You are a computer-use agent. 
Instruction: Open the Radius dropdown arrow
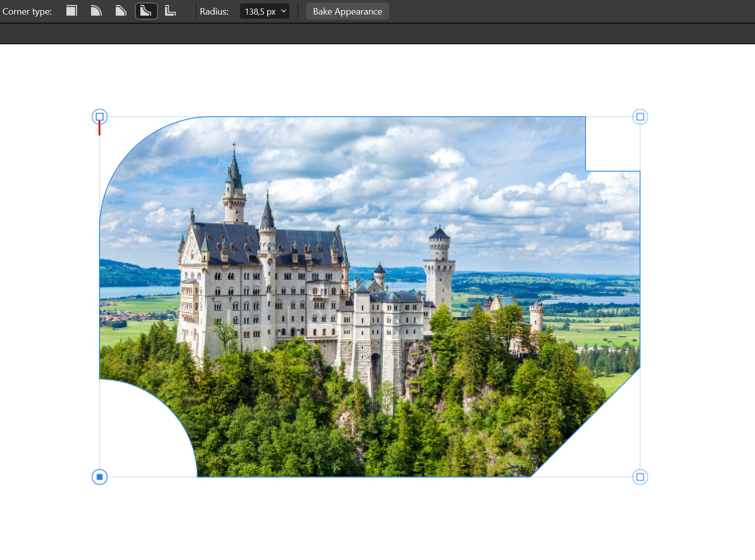click(x=283, y=11)
